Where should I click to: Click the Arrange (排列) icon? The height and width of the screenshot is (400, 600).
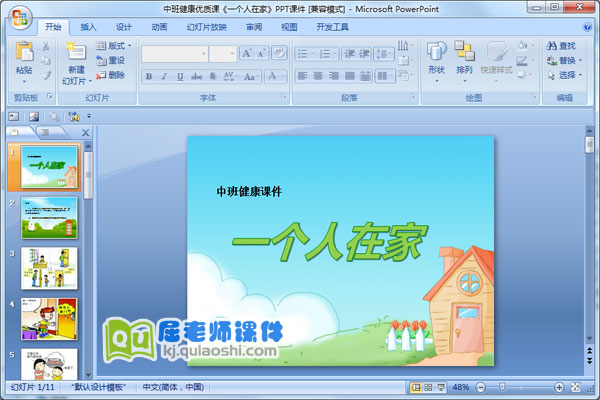pyautogui.click(x=464, y=52)
